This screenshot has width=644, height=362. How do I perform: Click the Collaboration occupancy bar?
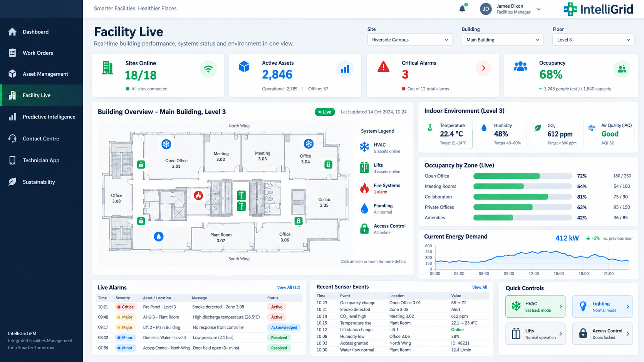click(x=522, y=197)
